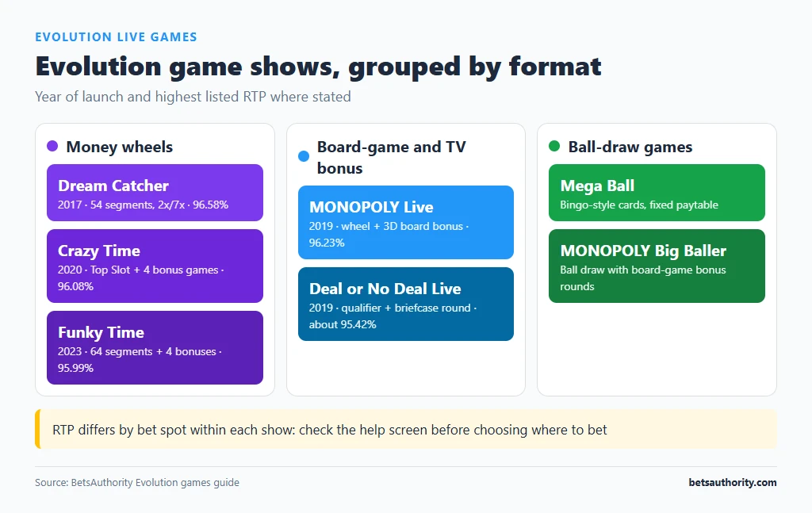Click the purple dot beside Money wheels
The image size is (812, 513).
coord(52,146)
